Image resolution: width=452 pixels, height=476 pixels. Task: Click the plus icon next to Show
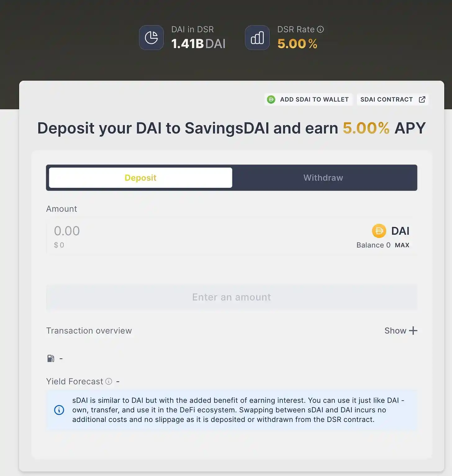413,331
